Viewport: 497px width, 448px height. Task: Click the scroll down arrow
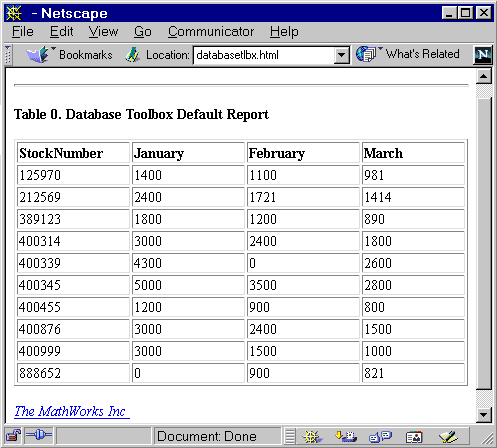coord(484,415)
